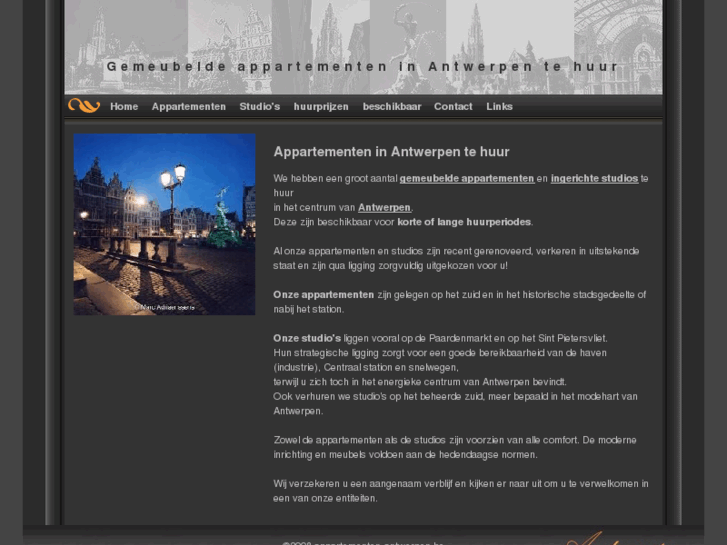
Task: Open the huurprijzen menu item
Action: pos(321,107)
